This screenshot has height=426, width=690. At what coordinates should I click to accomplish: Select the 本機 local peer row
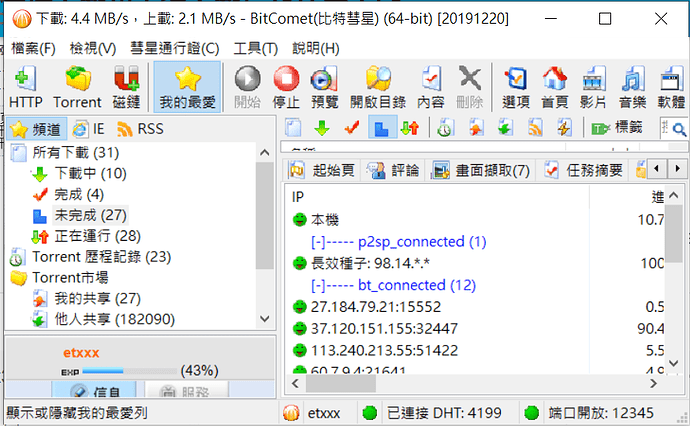[477, 220]
